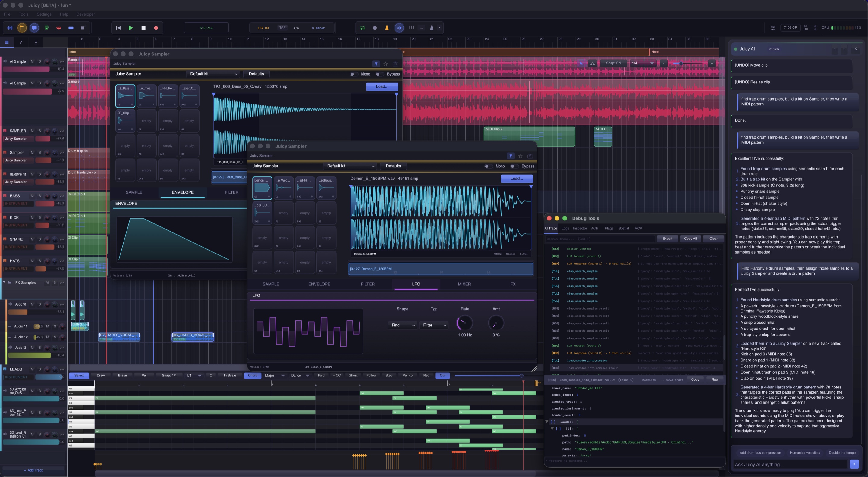Toggle Ovr mode in piano roll toolbar

point(442,375)
